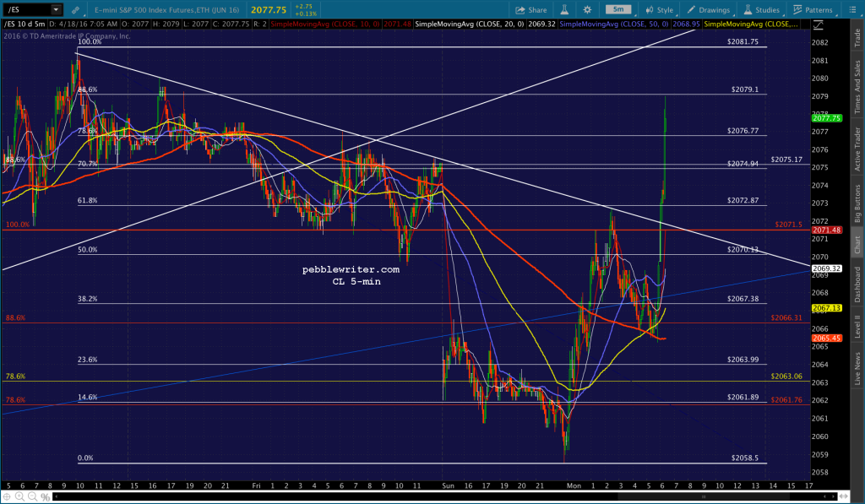The image size is (865, 504).
Task: Click the E-mini S&P 500 Index Futures description
Action: point(167,10)
